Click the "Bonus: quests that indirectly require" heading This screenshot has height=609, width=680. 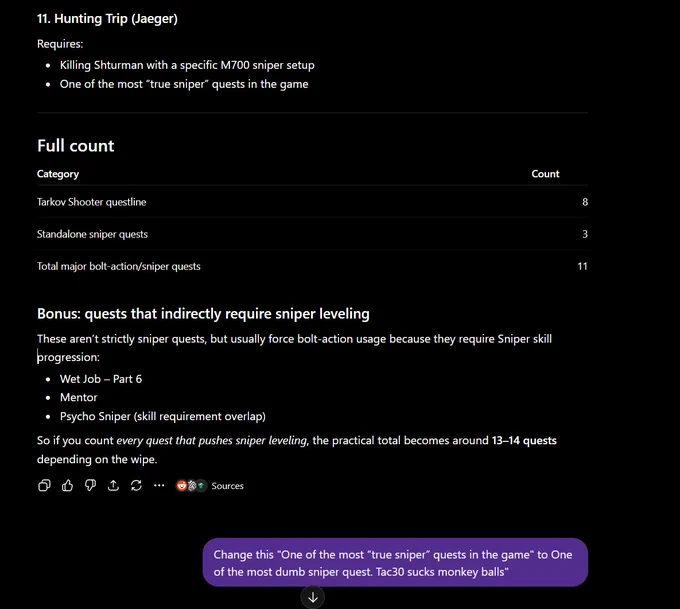(203, 314)
